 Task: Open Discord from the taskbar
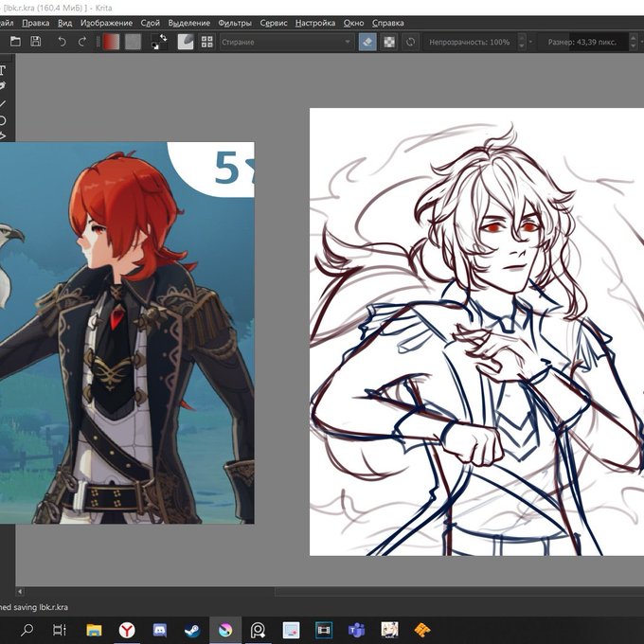point(160,630)
